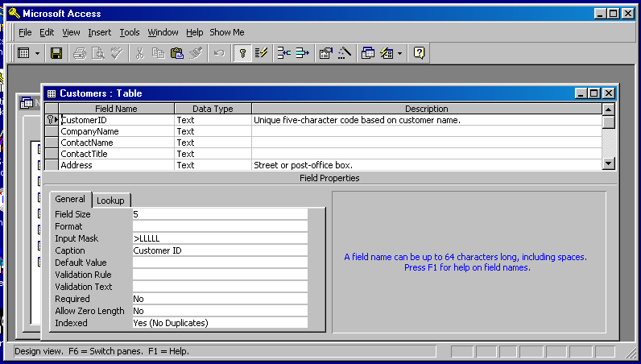Open Indexes with the lightning icon
The width and height of the screenshot is (641, 364).
pos(261,53)
